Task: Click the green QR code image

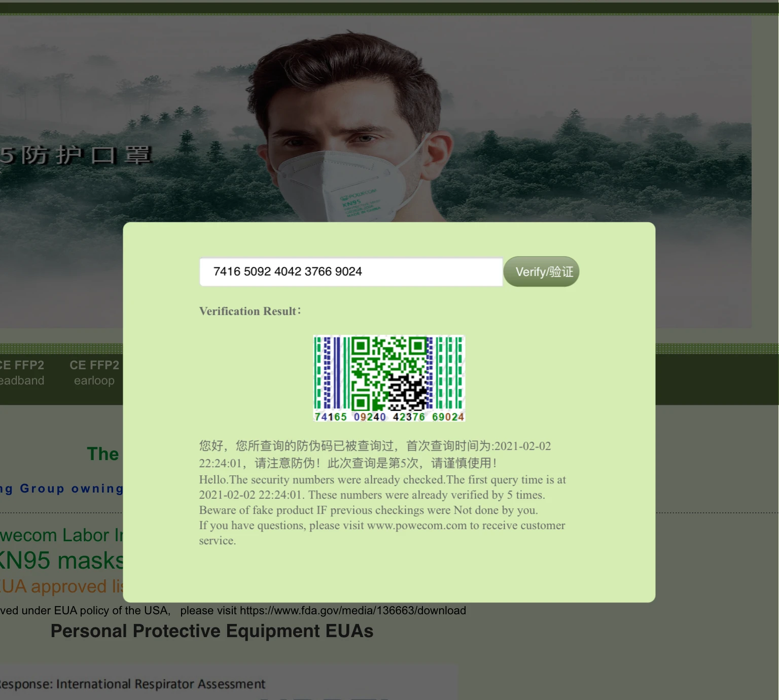Action: coord(389,378)
